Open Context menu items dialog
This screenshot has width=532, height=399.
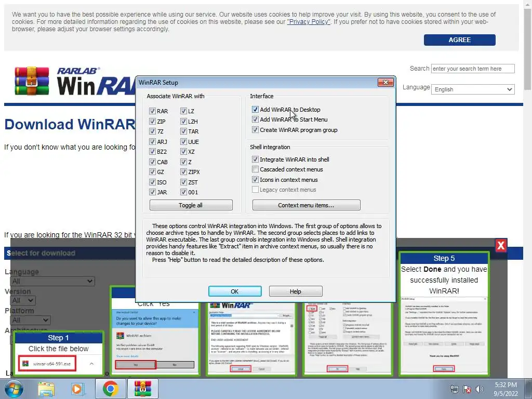pyautogui.click(x=307, y=205)
